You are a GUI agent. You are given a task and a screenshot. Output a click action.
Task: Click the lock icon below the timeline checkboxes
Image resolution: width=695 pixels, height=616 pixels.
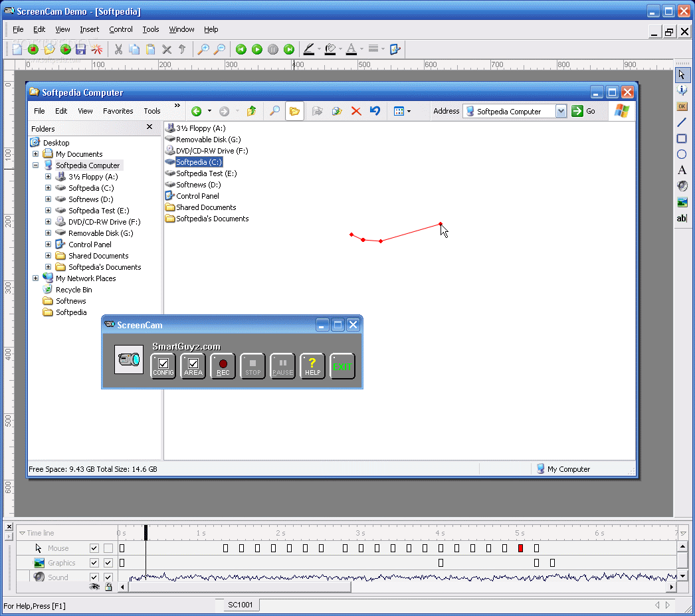(x=108, y=587)
